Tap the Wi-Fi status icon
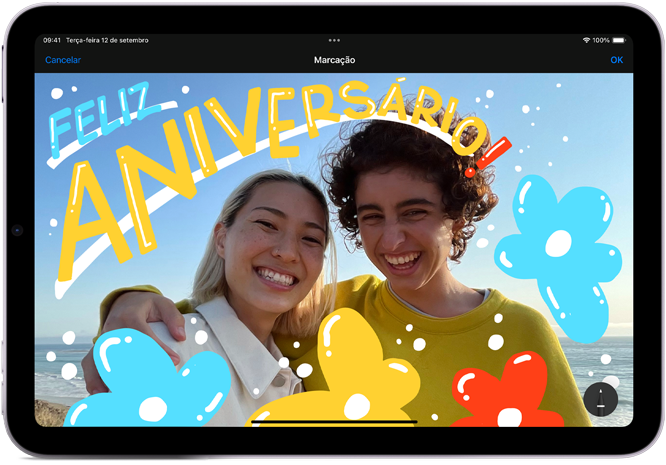The width and height of the screenshot is (666, 465). tap(586, 40)
